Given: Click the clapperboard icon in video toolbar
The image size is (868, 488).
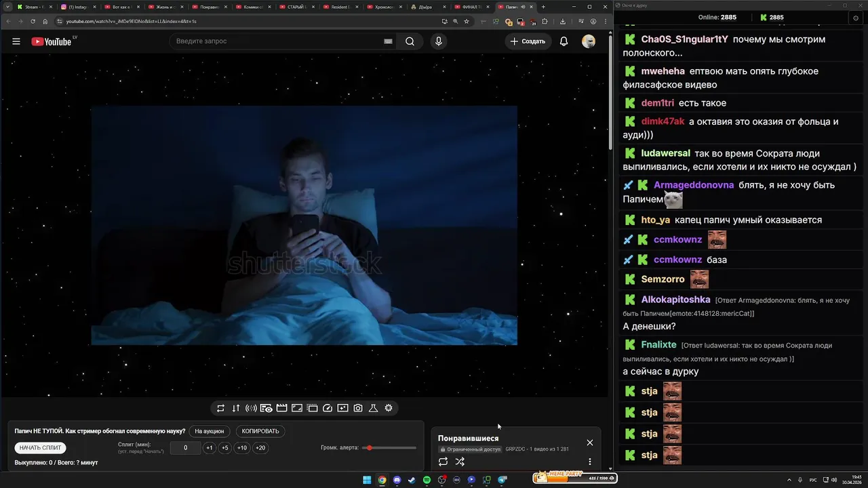Looking at the screenshot, I should (281, 408).
